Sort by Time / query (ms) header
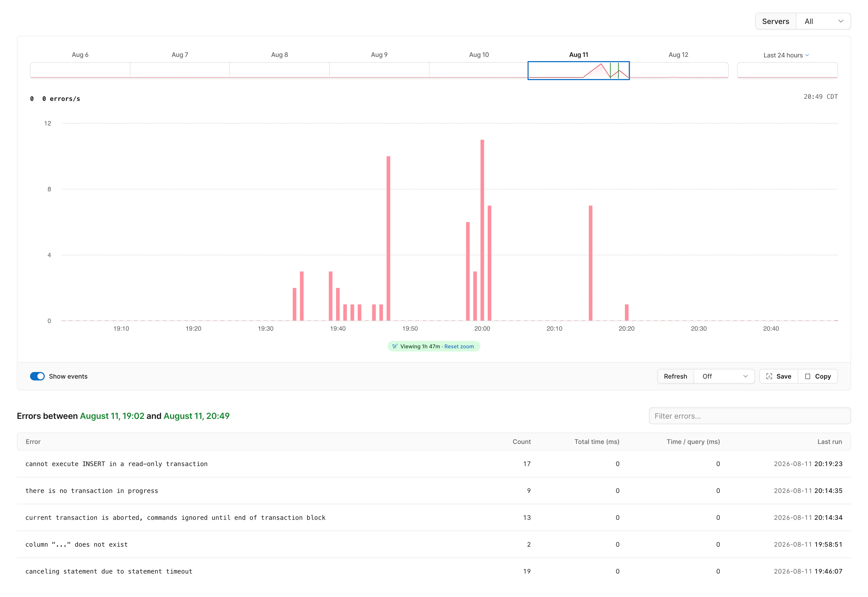This screenshot has height=597, width=868. (693, 442)
